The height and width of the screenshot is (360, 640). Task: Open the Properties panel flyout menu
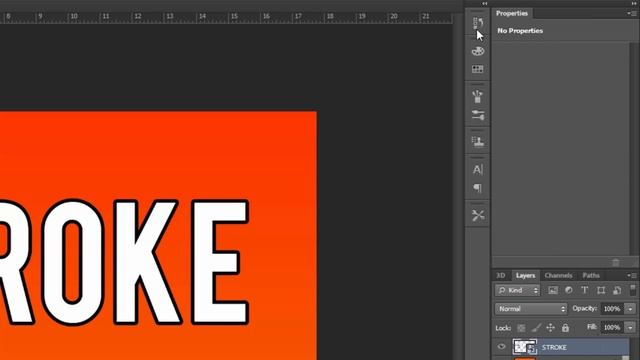tap(631, 13)
